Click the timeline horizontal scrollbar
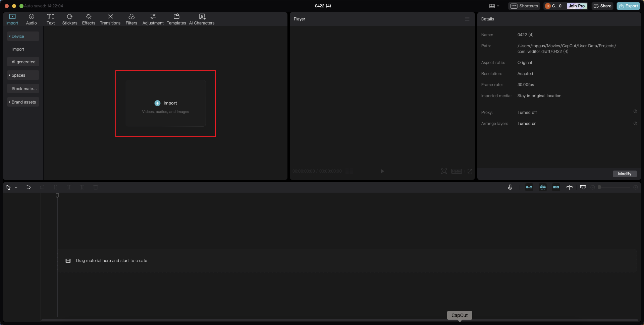Image resolution: width=644 pixels, height=325 pixels. [x=339, y=320]
